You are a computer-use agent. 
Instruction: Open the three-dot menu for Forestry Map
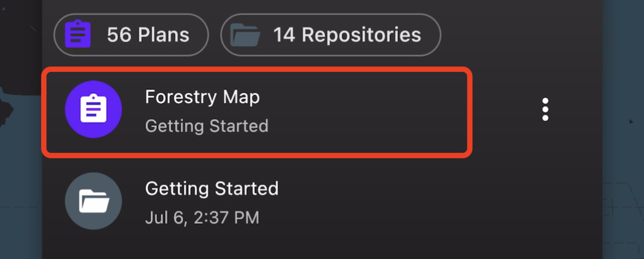(545, 109)
